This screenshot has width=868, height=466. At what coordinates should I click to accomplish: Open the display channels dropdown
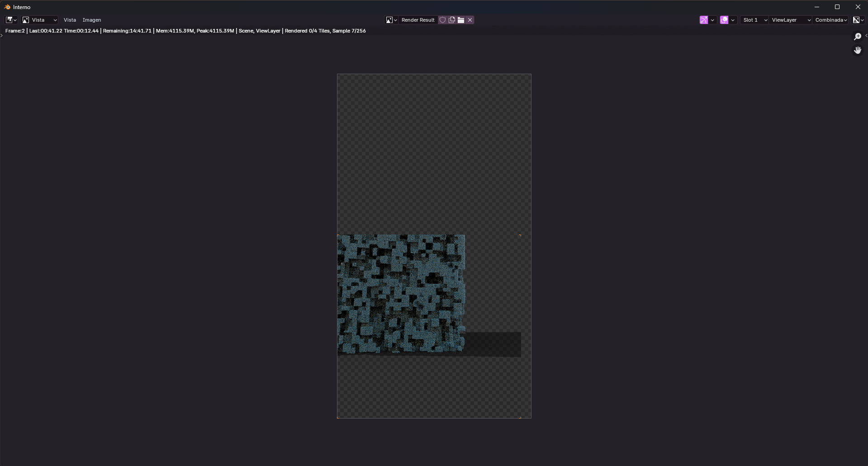coord(859,20)
